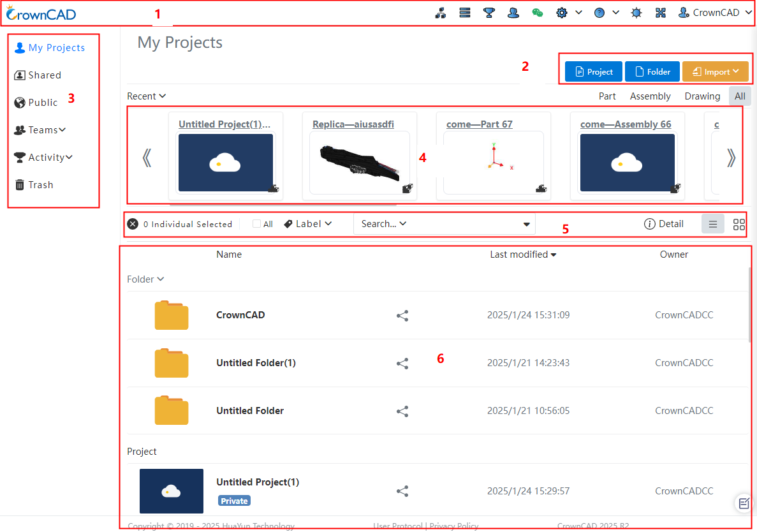Click next arrow in recent carousel
The width and height of the screenshot is (757, 532).
coord(731,158)
